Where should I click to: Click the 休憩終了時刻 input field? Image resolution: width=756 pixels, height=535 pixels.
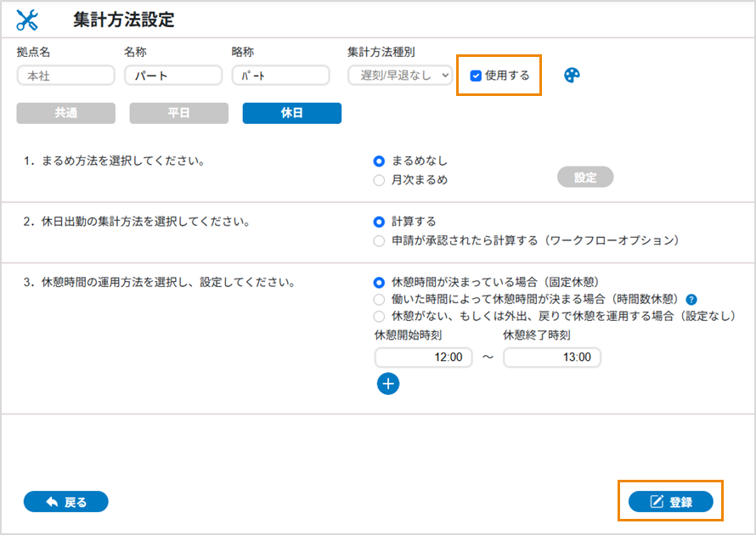pos(551,358)
